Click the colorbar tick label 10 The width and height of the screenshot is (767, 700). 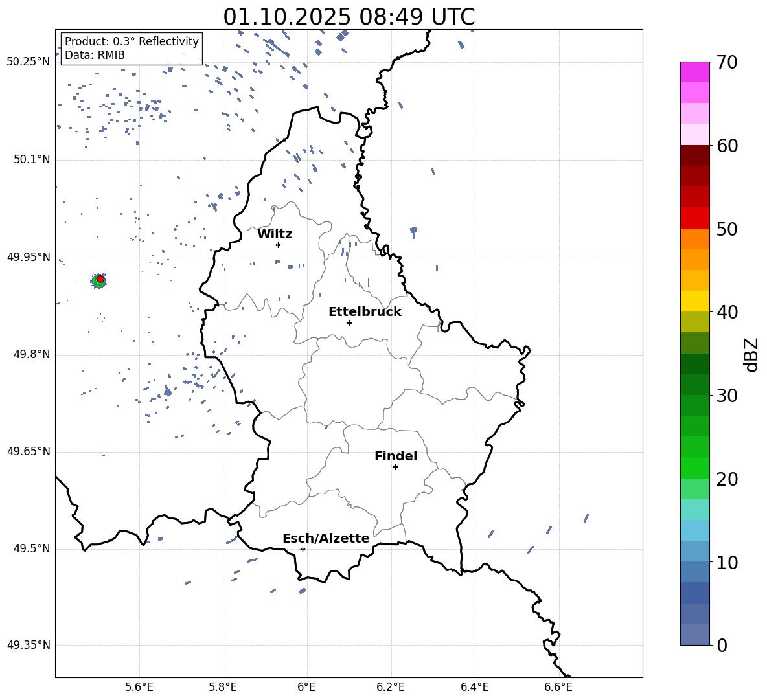click(727, 562)
